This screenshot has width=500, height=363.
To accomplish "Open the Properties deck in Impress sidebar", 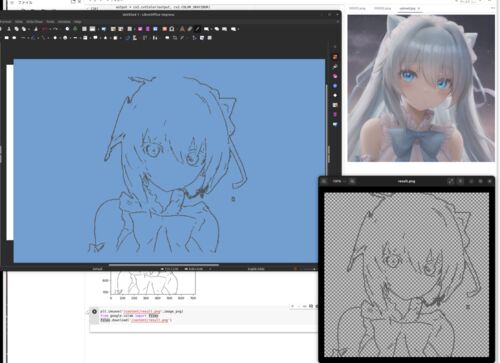I will coord(335,57).
